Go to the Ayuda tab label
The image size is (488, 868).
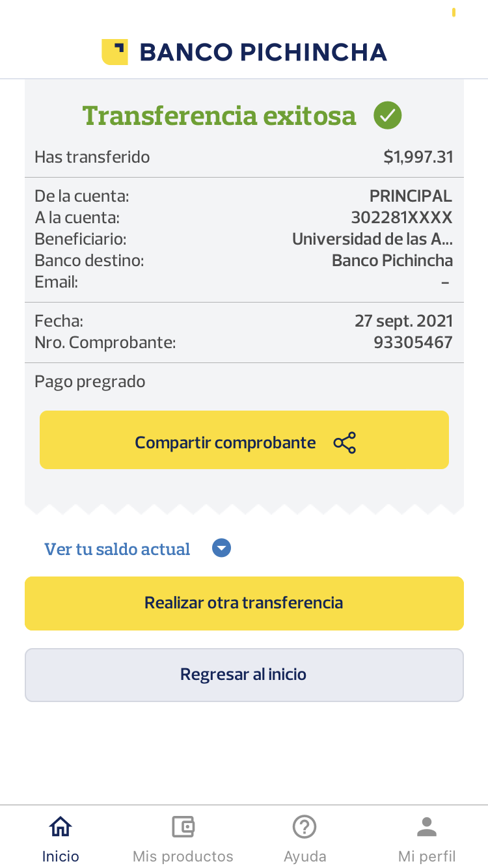click(305, 856)
